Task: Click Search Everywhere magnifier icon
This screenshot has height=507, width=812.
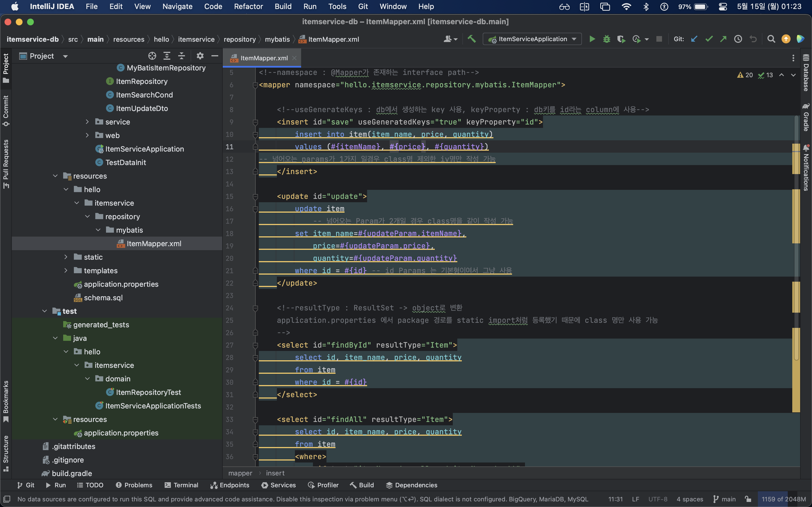Action: pyautogui.click(x=771, y=39)
